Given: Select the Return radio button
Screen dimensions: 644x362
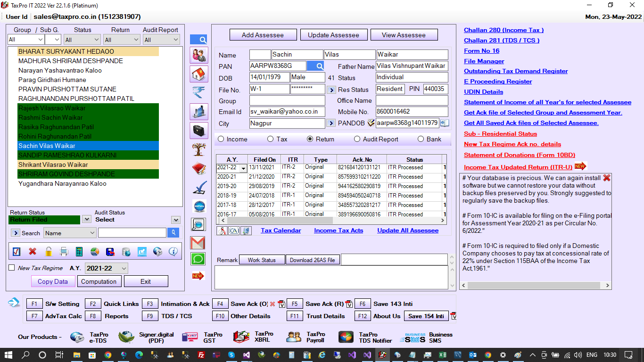Looking at the screenshot, I should [310, 139].
